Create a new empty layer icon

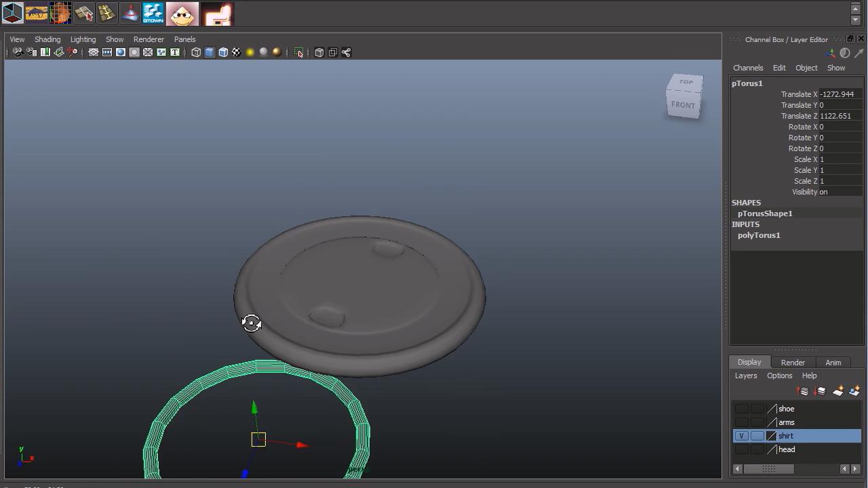click(x=838, y=391)
